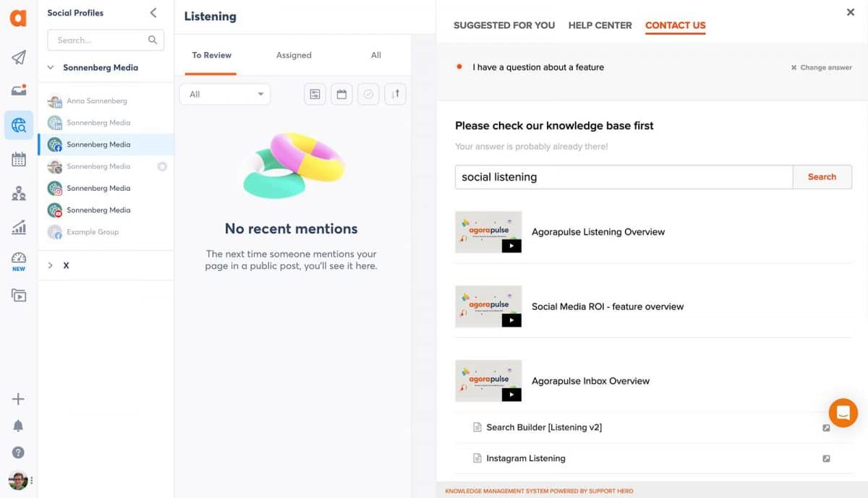This screenshot has width=868, height=498.
Task: Select Sonnenberg Media LinkedIn page profile
Action: point(106,123)
